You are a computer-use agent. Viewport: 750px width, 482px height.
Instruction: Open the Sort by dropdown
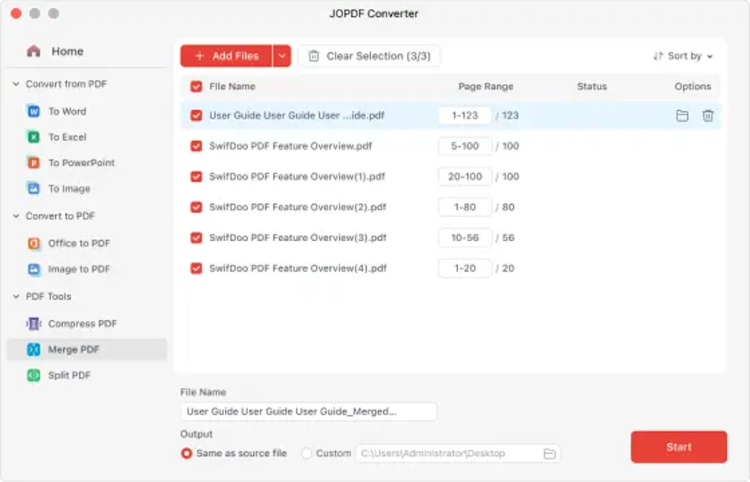683,56
